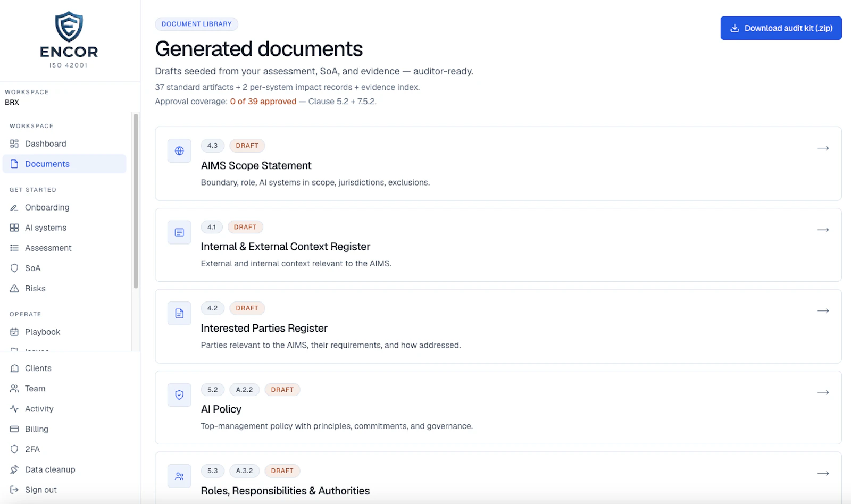Open AI Policy via its arrow
The width and height of the screenshot is (851, 504).
point(823,392)
